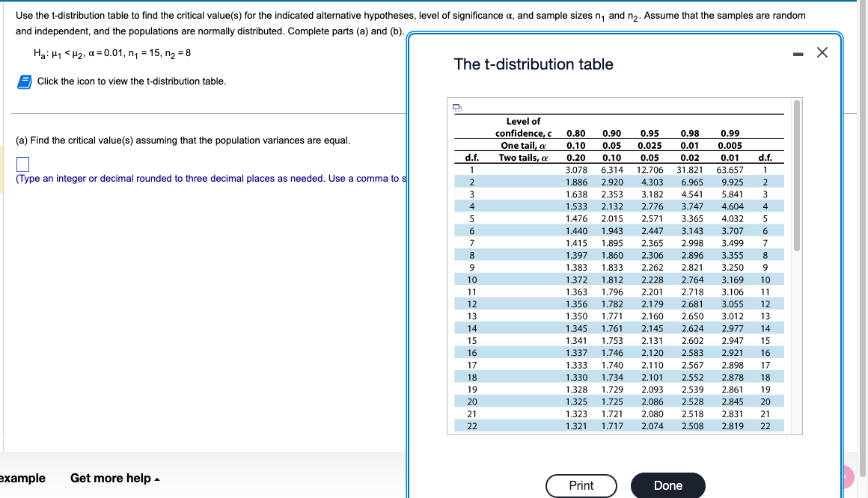This screenshot has height=498, width=868.
Task: Select table value 2.998 in row 7
Action: pos(692,244)
